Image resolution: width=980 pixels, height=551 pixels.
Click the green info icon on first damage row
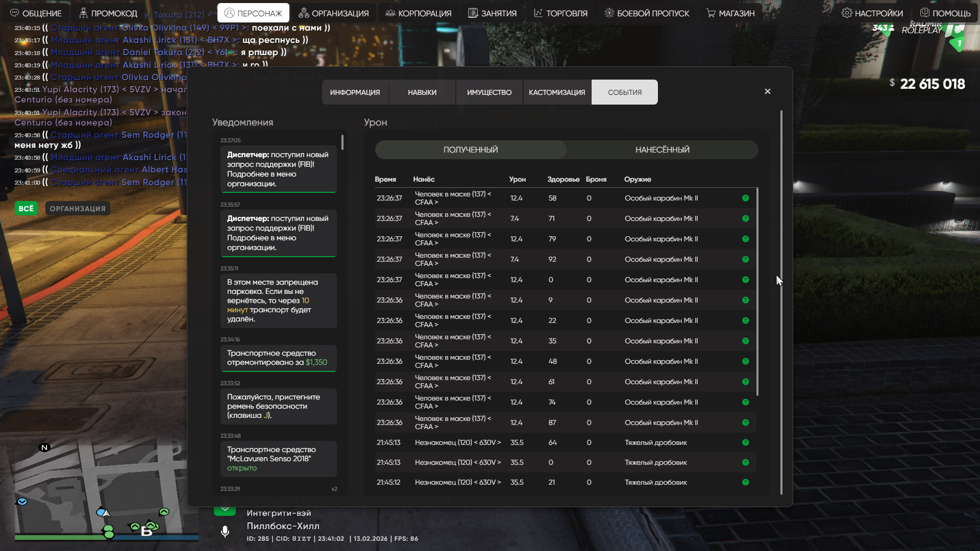click(x=745, y=198)
